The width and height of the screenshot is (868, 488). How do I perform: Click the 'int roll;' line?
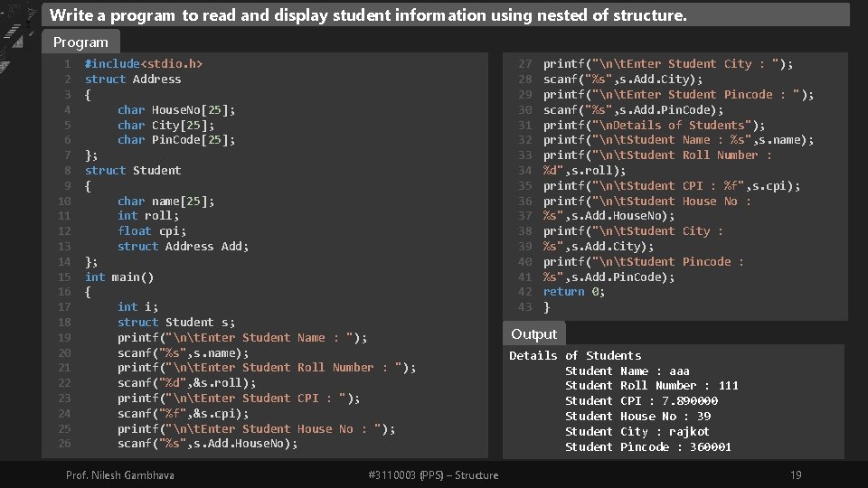147,216
